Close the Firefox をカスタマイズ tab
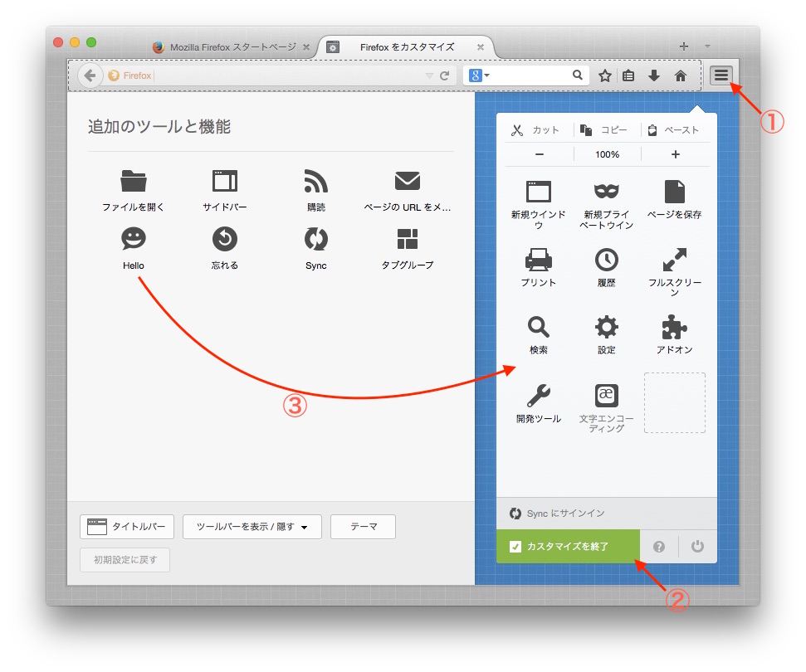The image size is (806, 672). pyautogui.click(x=480, y=47)
